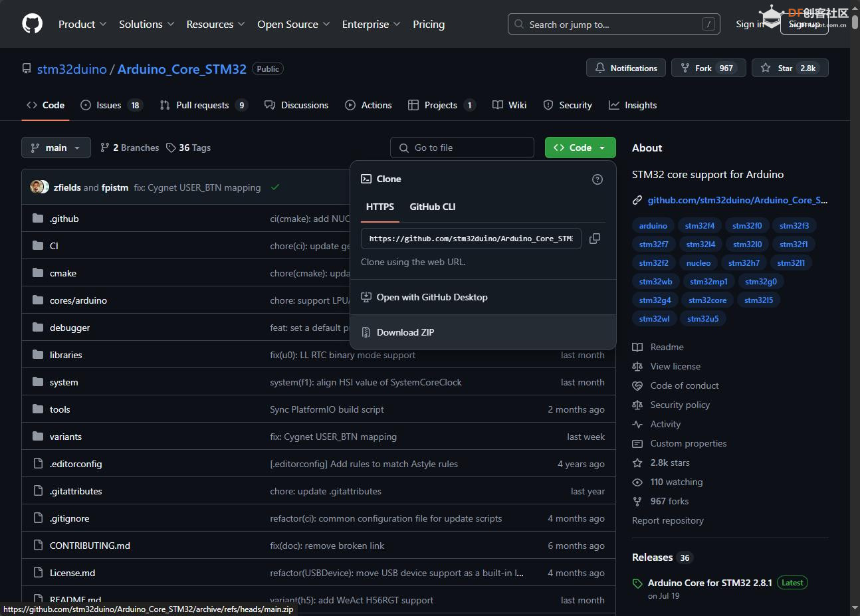
Task: Click the stm32core topic tag
Action: click(x=708, y=300)
